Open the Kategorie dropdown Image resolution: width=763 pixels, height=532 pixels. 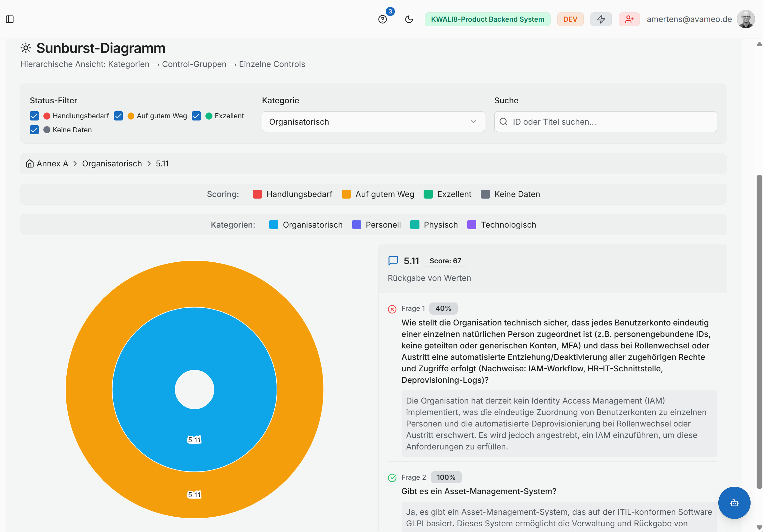373,122
